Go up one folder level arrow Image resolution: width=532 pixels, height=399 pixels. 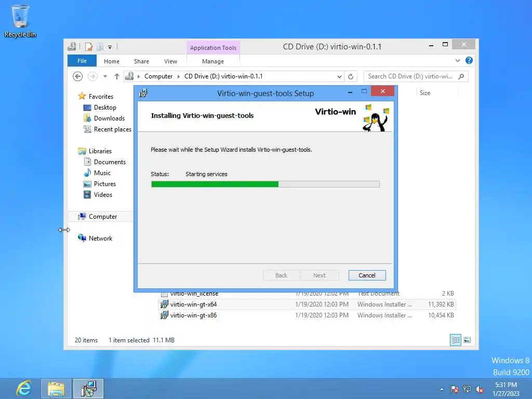(117, 76)
